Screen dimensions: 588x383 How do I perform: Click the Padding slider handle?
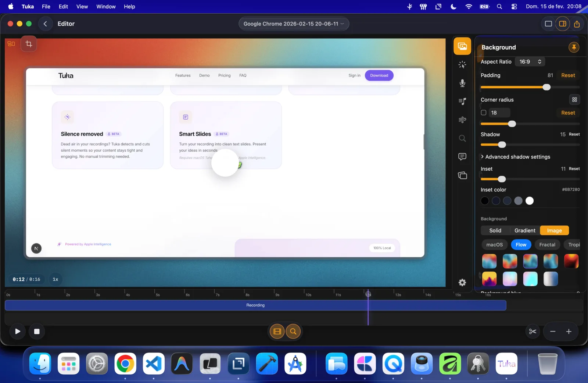pos(546,87)
